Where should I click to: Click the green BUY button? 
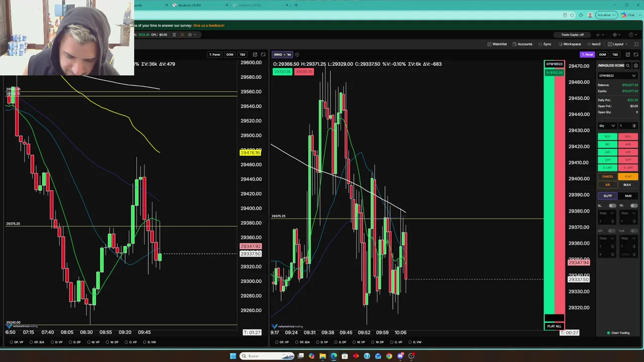click(607, 137)
